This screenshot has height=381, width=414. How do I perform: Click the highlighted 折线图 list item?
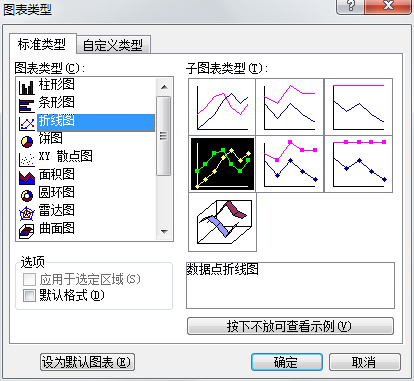tap(96, 122)
